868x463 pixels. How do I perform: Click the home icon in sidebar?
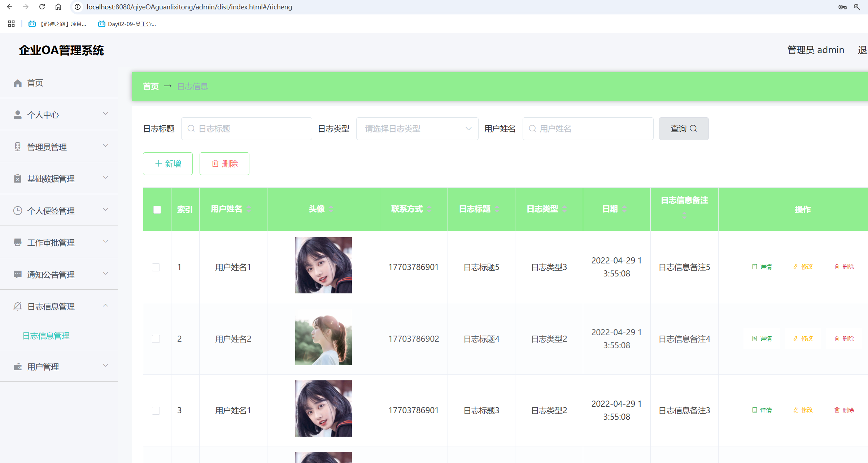pos(18,83)
